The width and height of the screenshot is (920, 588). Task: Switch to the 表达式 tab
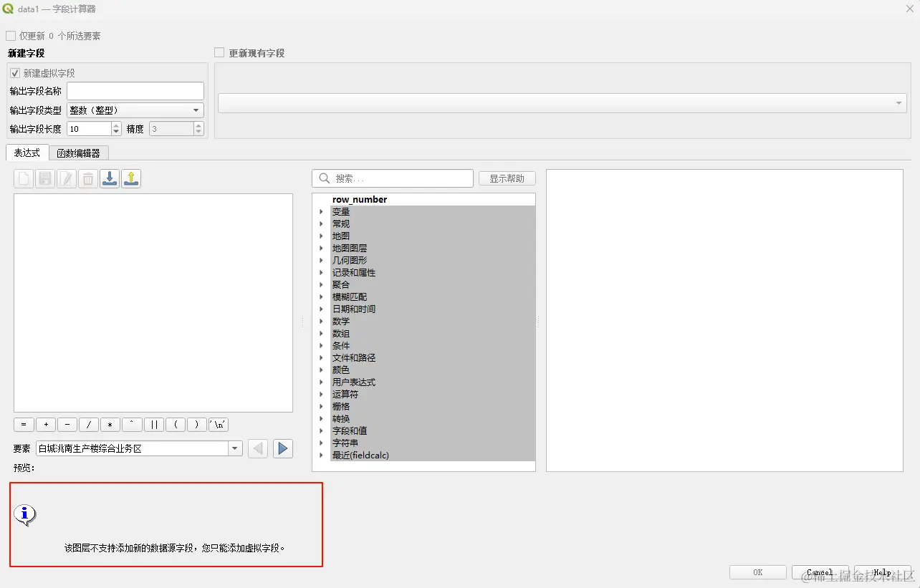tap(27, 153)
